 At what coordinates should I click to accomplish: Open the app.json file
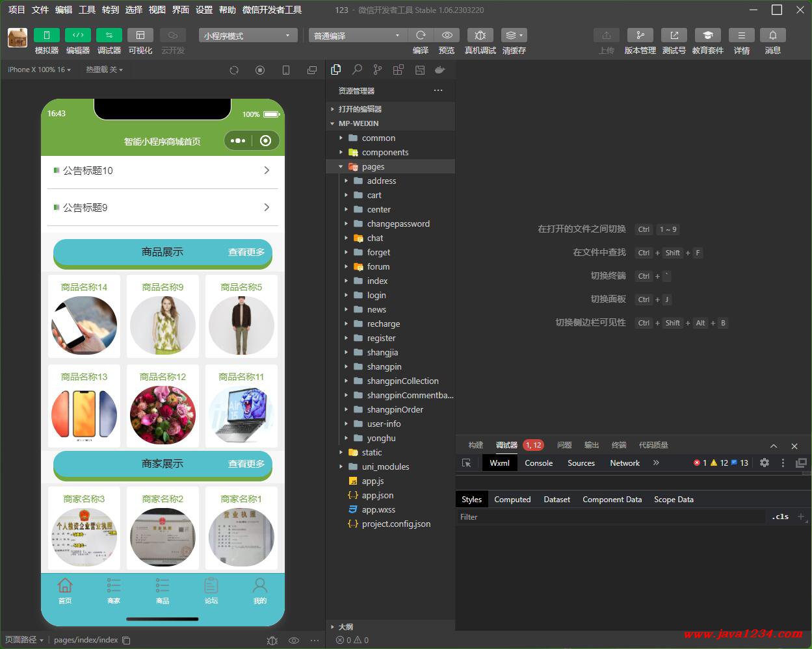pos(390,495)
